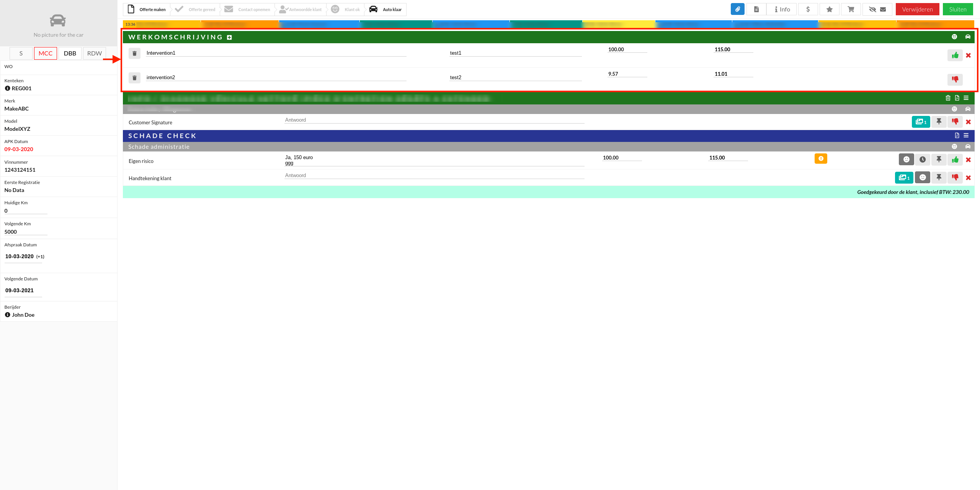Switch to the RDW tab

(95, 53)
